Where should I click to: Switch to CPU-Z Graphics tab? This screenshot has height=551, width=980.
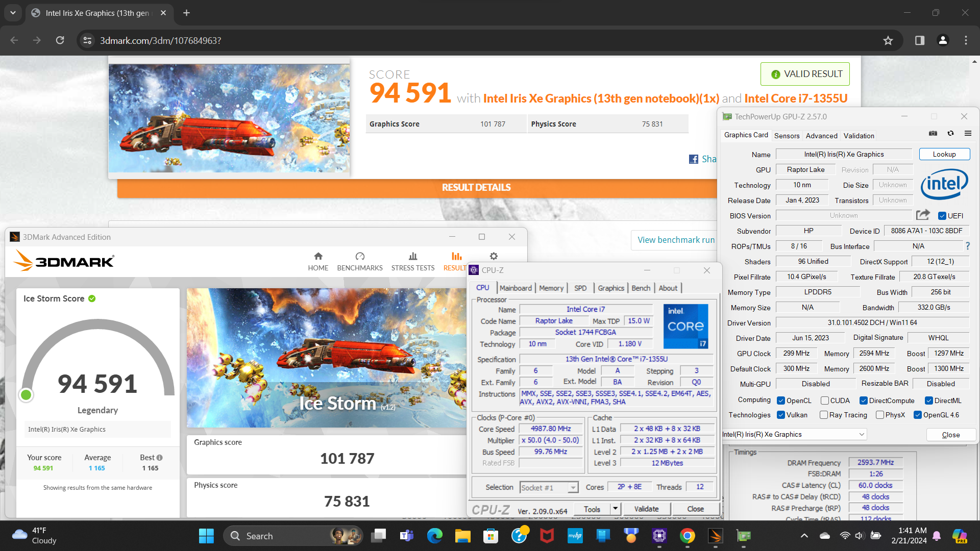pos(611,288)
